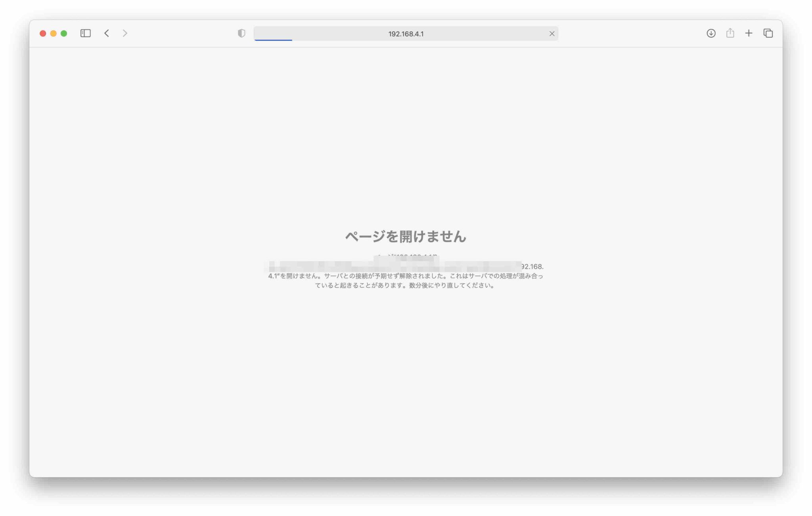The image size is (812, 516).
Task: Click the back navigation arrow
Action: click(106, 33)
